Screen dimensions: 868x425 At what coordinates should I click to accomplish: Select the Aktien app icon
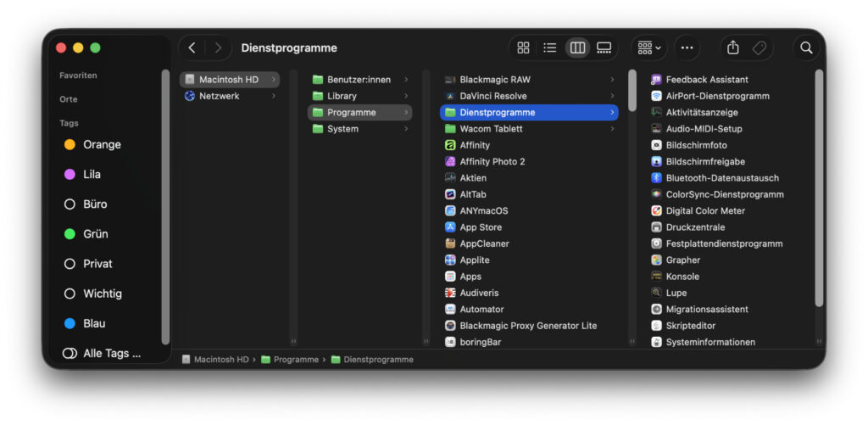[450, 178]
